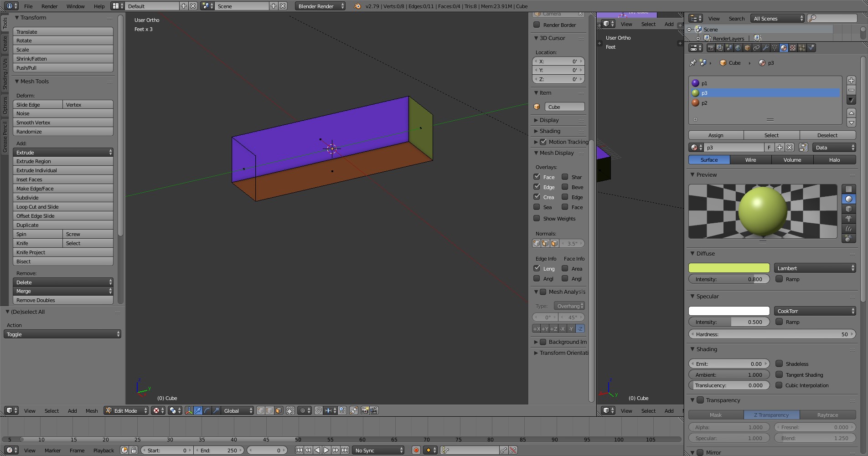Enable Render Border checkbox

click(x=537, y=25)
